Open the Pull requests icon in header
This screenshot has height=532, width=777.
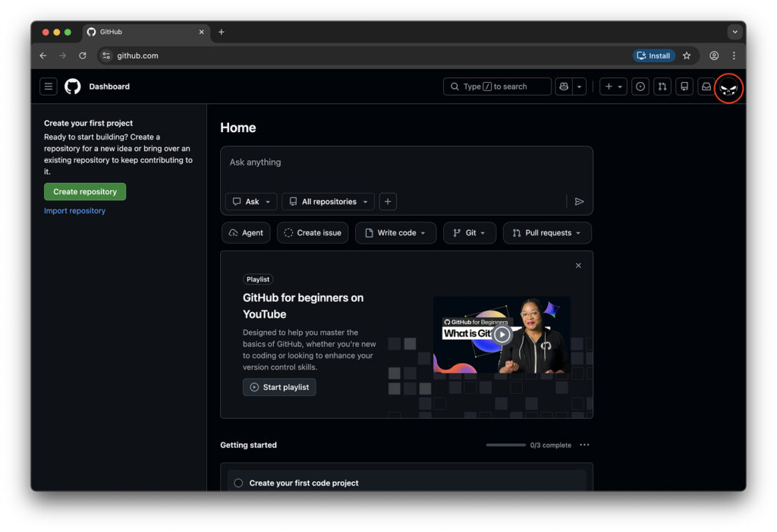click(662, 87)
